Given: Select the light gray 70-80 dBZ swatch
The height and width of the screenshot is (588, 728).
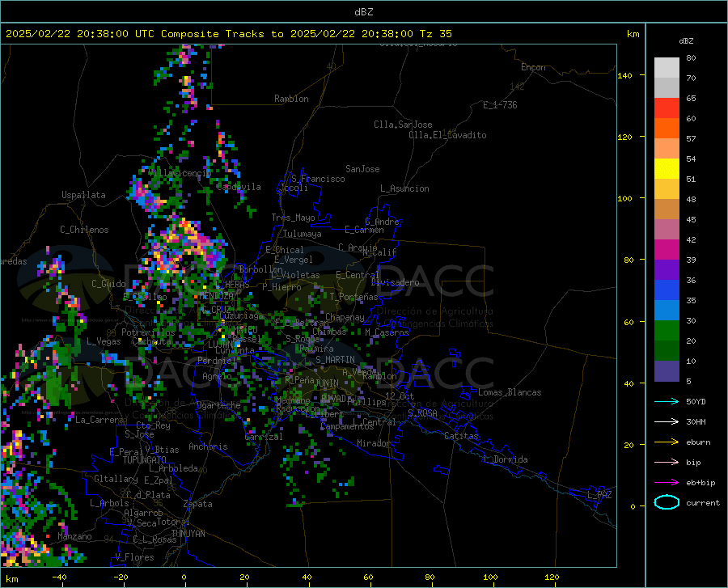Looking at the screenshot, I should [667, 68].
